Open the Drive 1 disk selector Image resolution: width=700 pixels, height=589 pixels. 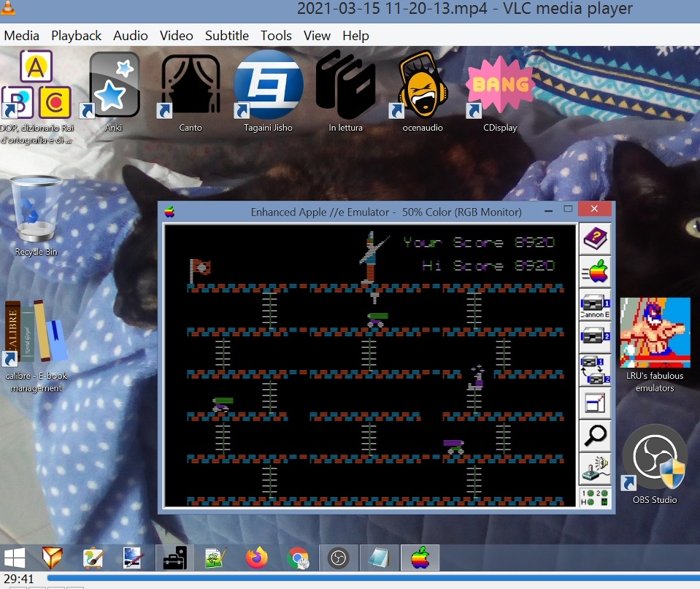click(x=595, y=304)
